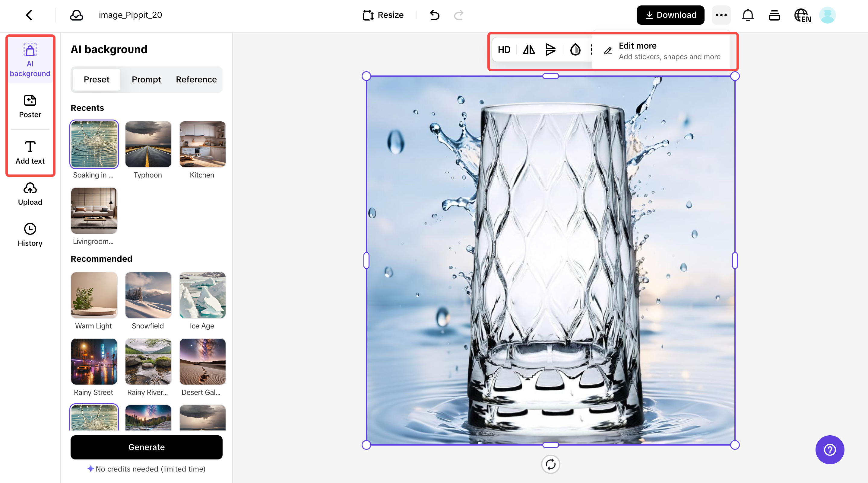Open the Poster panel in the sidebar
Image resolution: width=868 pixels, height=483 pixels.
pos(30,106)
